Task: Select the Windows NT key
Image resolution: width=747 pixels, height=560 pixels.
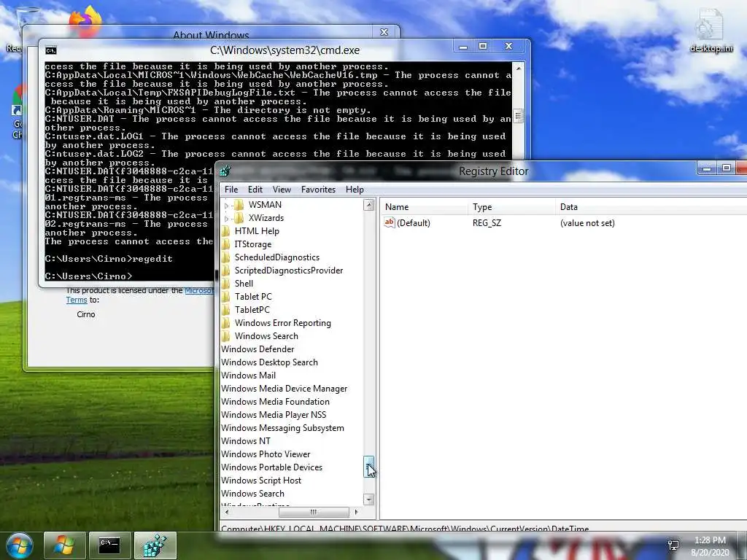Action: tap(245, 441)
